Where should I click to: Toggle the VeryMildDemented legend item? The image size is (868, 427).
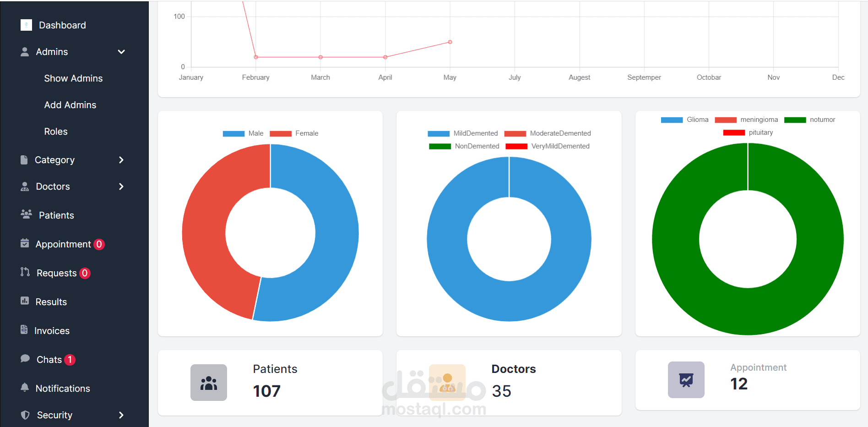click(548, 146)
